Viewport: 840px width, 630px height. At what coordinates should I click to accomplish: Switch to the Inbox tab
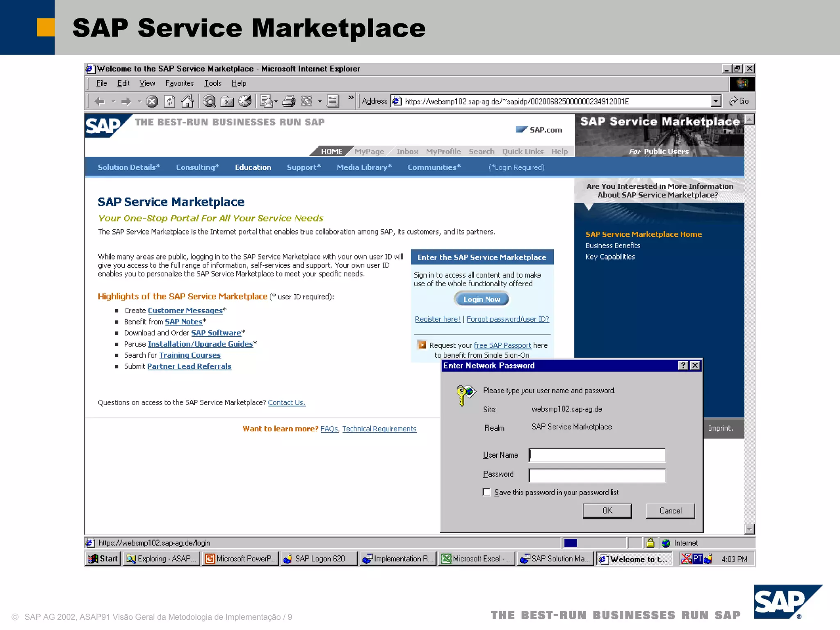coord(407,151)
